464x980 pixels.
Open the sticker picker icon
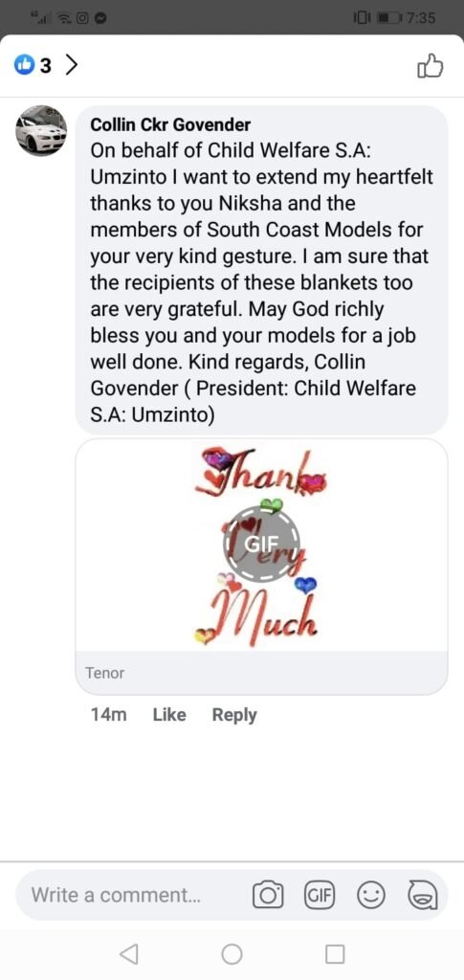422,896
